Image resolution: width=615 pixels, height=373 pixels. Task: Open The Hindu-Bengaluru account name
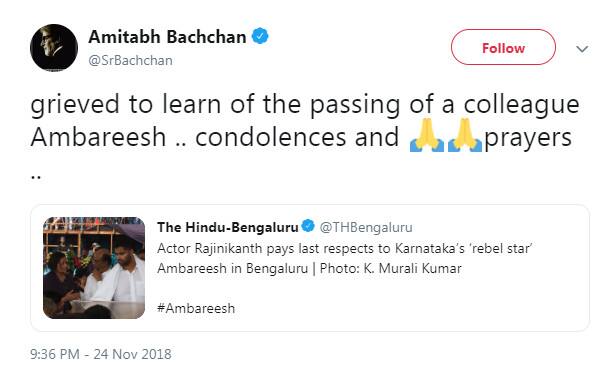coord(228,227)
